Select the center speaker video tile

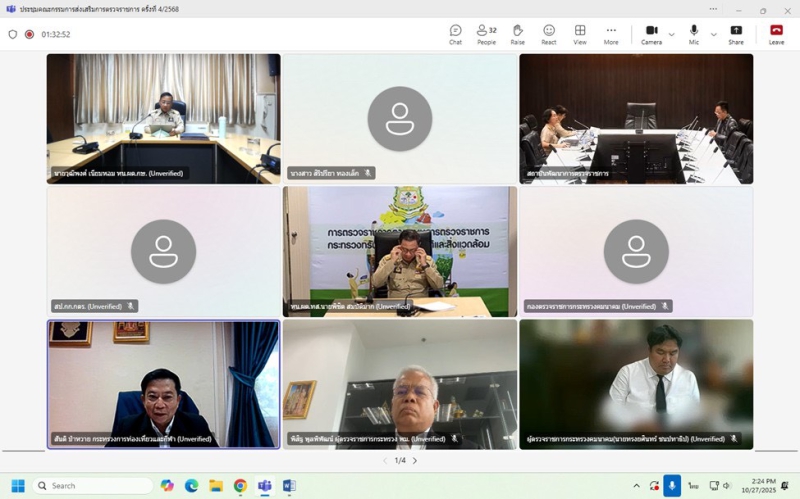pos(400,251)
